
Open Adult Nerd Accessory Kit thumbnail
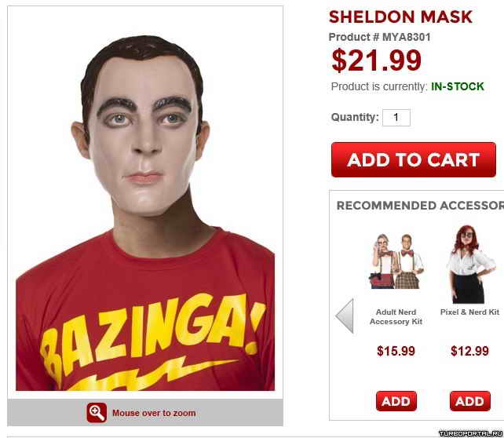(x=396, y=261)
